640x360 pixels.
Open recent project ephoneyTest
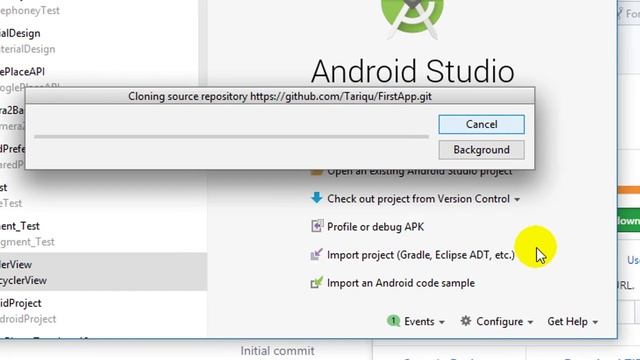(x=30, y=11)
